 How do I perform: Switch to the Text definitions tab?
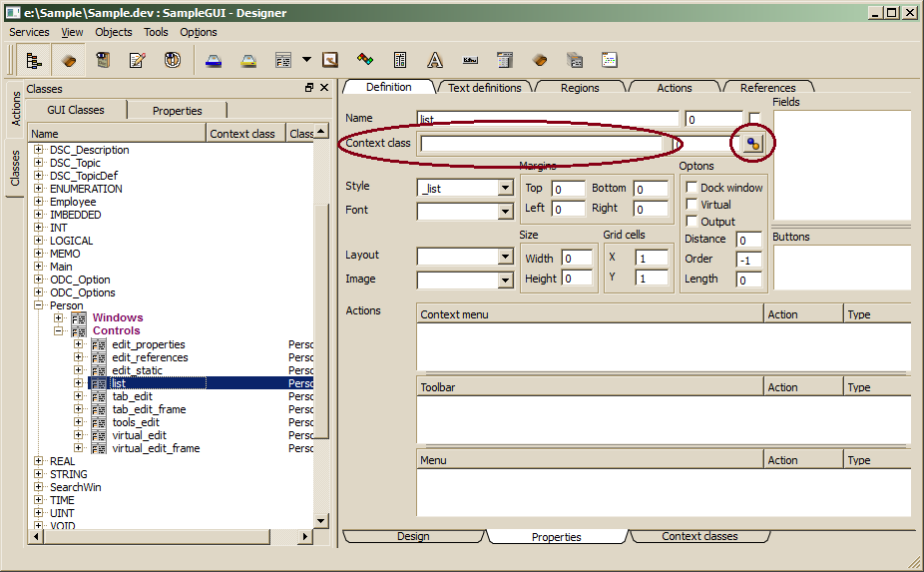[484, 88]
